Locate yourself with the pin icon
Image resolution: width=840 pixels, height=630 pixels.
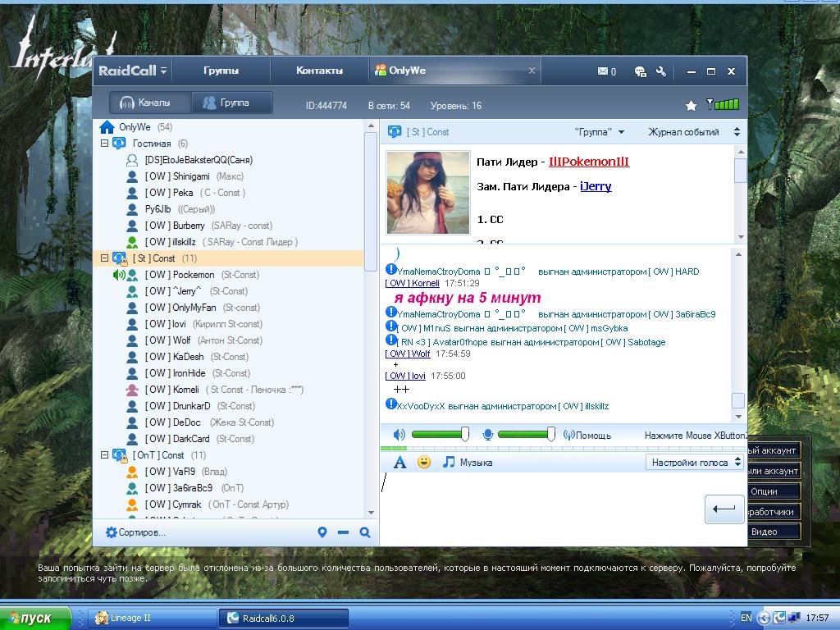[322, 532]
